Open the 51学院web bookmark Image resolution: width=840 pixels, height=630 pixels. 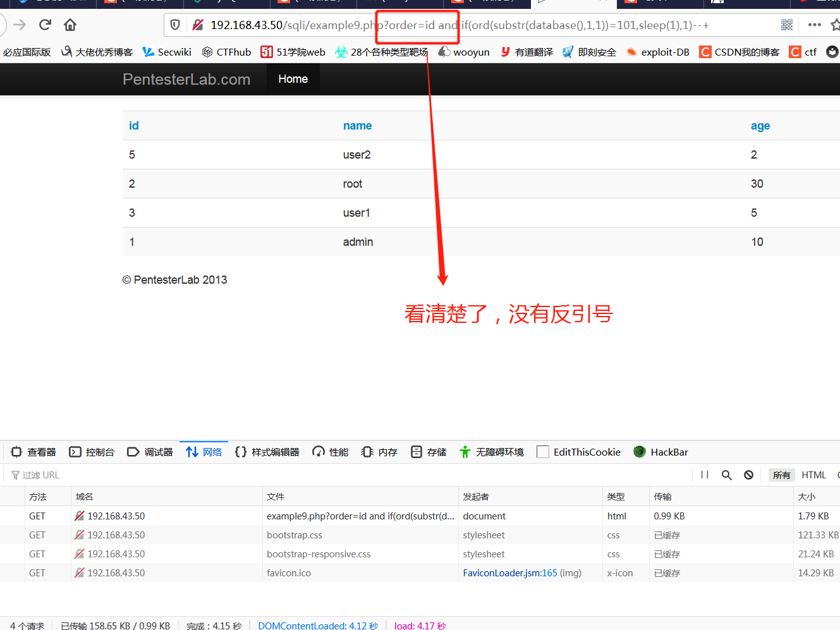pyautogui.click(x=293, y=52)
